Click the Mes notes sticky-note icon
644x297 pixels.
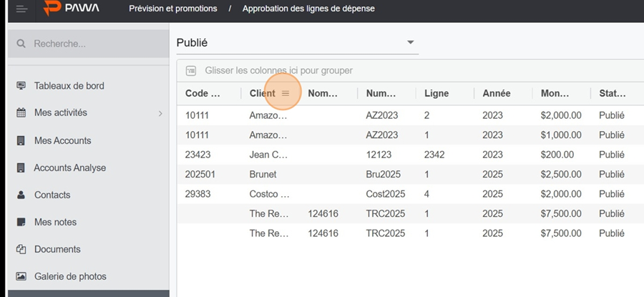(x=21, y=223)
